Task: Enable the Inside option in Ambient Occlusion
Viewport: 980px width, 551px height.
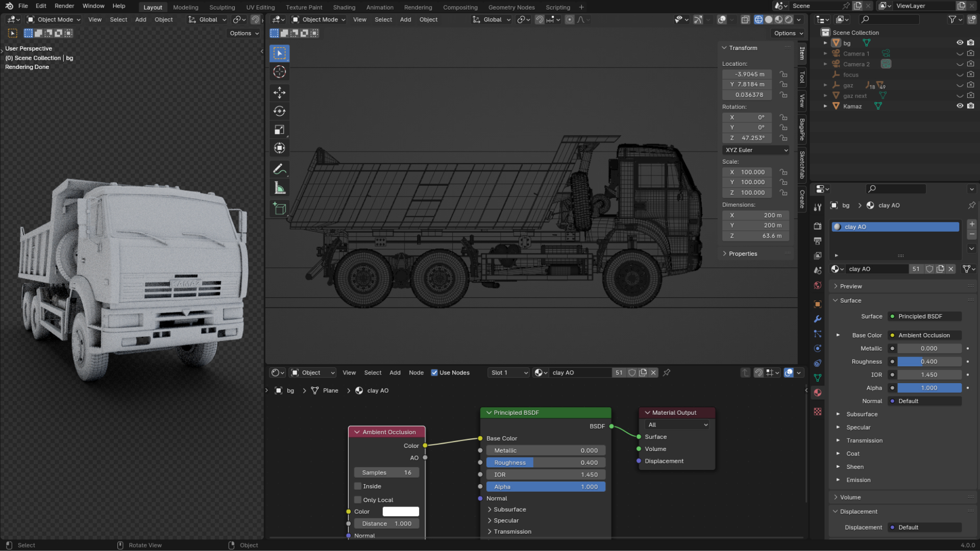Action: (358, 486)
